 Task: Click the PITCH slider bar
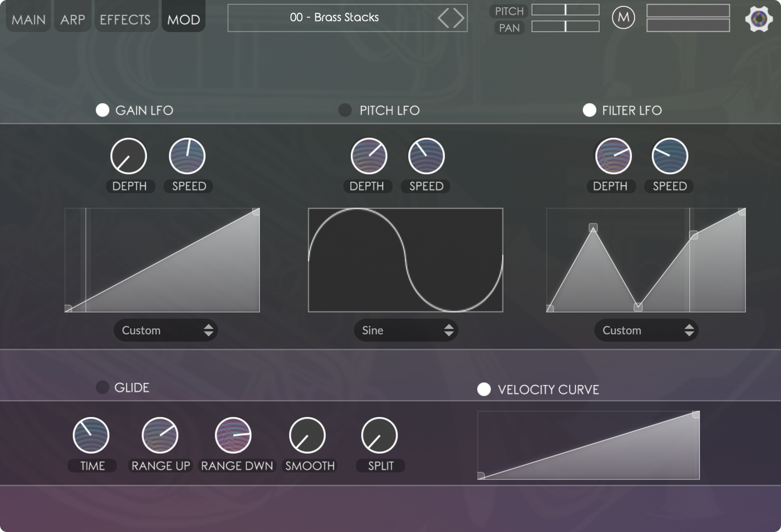pos(565,10)
